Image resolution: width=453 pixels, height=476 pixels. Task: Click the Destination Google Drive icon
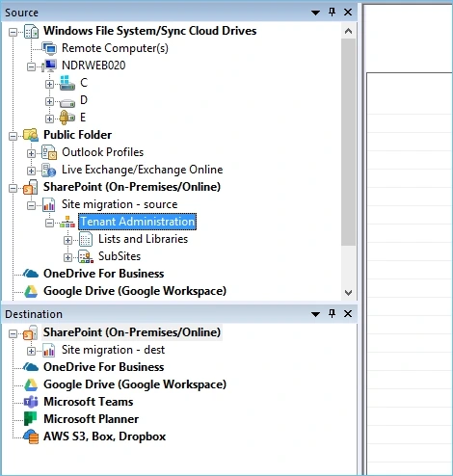coord(31,384)
